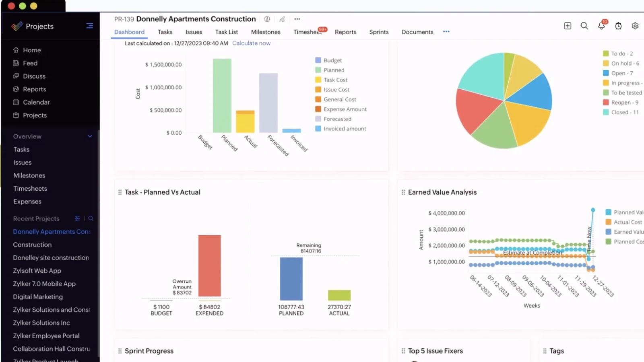Open Zylker Employee Portal project
This screenshot has width=644, height=362.
tap(46, 336)
